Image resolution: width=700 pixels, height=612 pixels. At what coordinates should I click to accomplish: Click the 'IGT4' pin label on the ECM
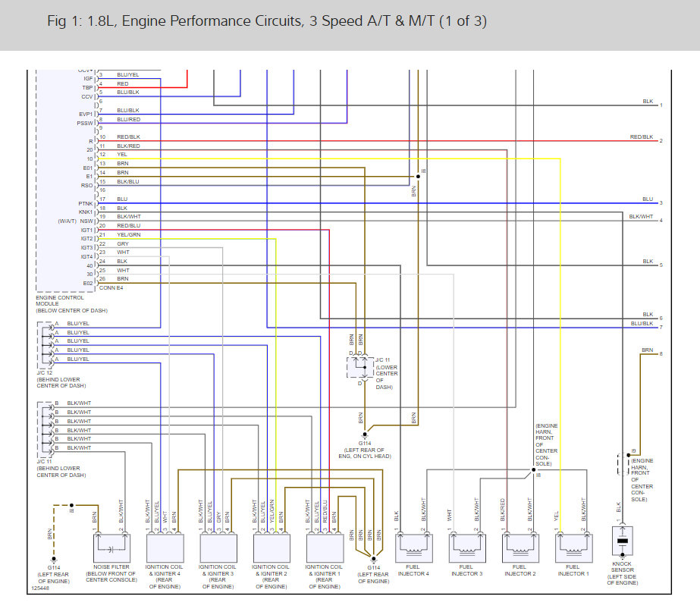87,256
